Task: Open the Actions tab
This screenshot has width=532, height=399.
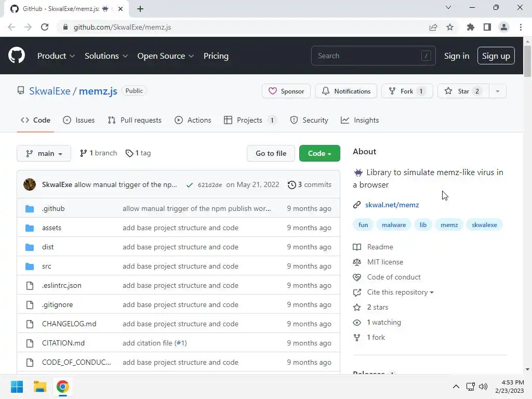Action: click(x=193, y=120)
